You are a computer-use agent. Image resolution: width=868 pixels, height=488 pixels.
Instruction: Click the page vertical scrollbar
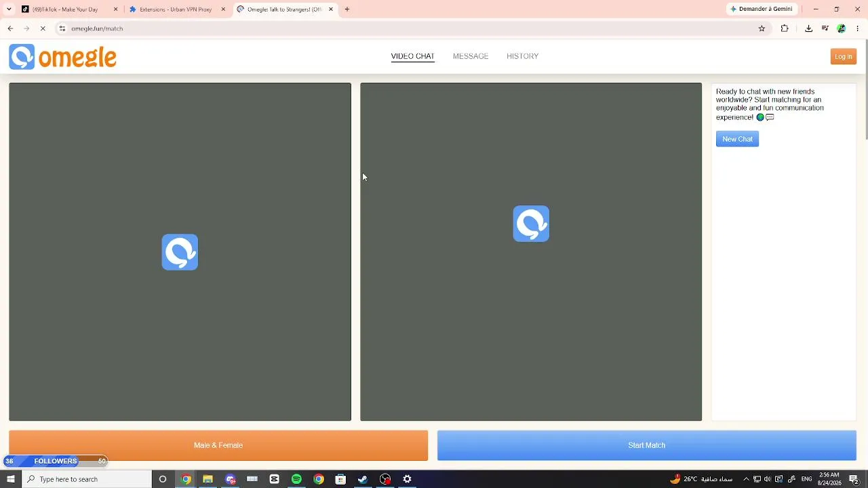(x=865, y=88)
